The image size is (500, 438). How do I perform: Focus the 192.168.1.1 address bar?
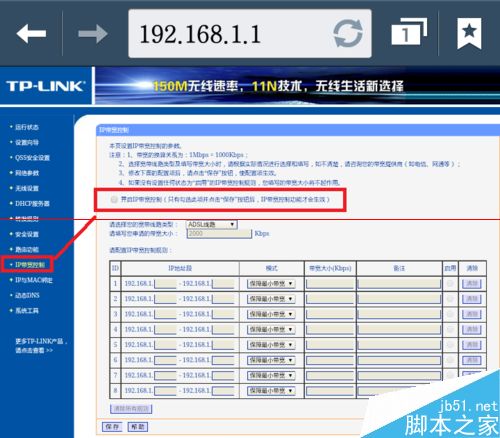pyautogui.click(x=250, y=34)
